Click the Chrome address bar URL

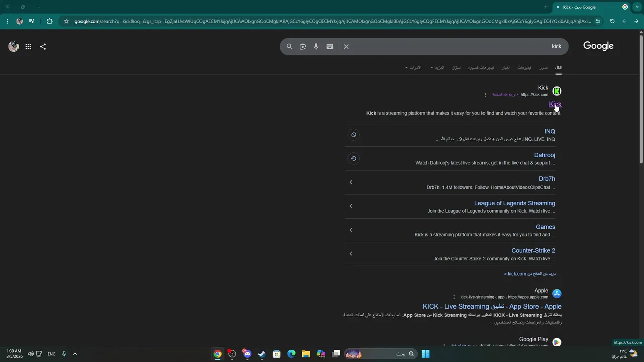[x=332, y=21]
